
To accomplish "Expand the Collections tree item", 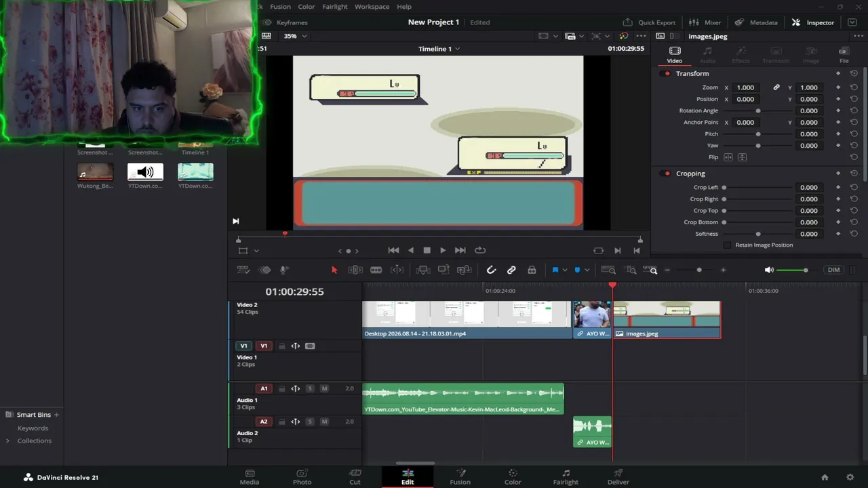I will tap(7, 441).
